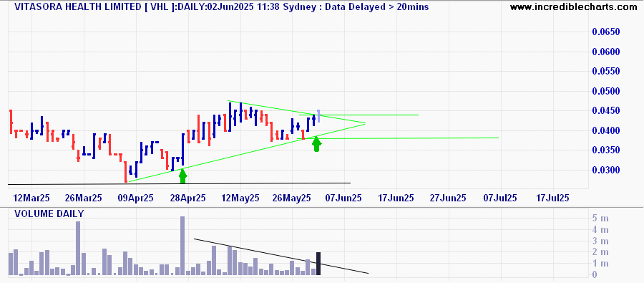
Task: Select the 0.0550 price axis label
Action: tap(606, 72)
